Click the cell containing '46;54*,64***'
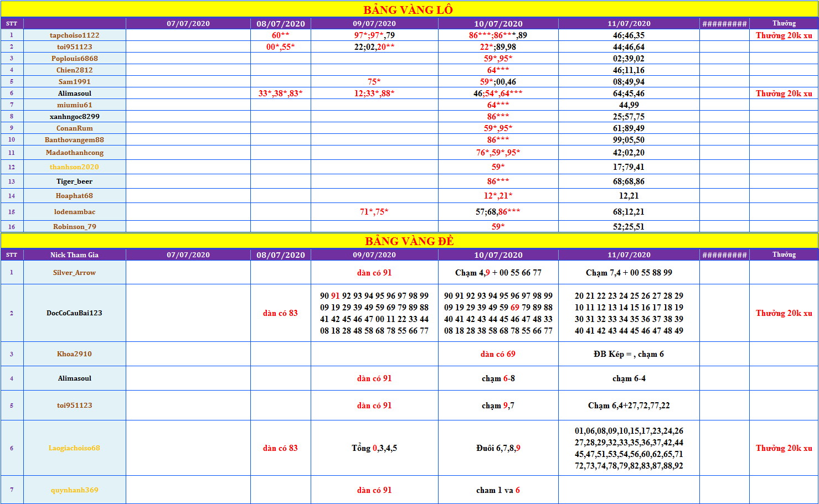The image size is (819, 504). pos(498,93)
